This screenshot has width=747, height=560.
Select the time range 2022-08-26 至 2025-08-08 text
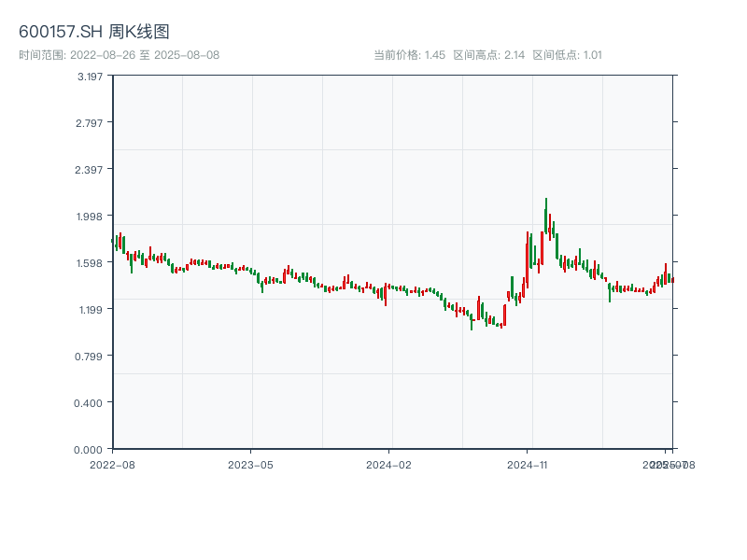[x=120, y=55]
